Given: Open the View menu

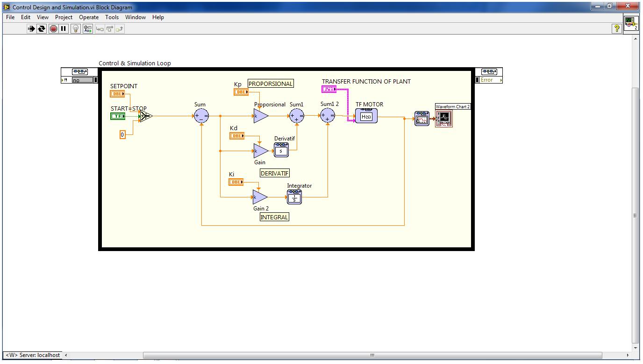Looking at the screenshot, I should tap(43, 17).
